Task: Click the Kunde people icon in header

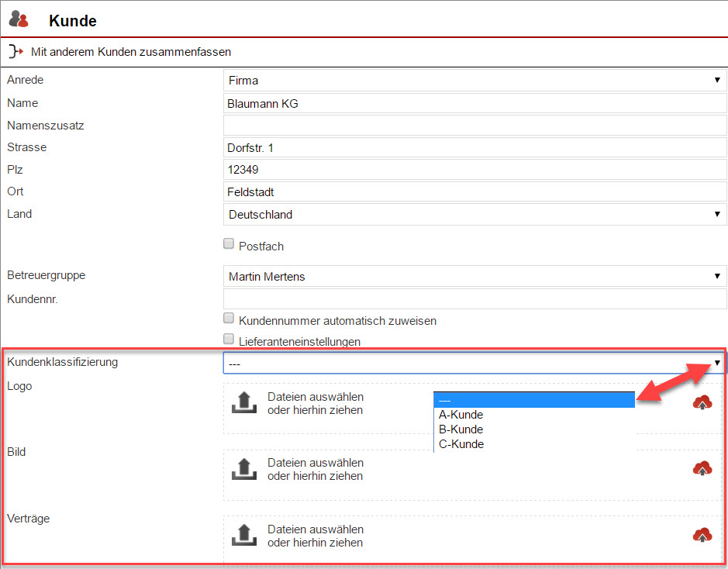Action: [19, 19]
